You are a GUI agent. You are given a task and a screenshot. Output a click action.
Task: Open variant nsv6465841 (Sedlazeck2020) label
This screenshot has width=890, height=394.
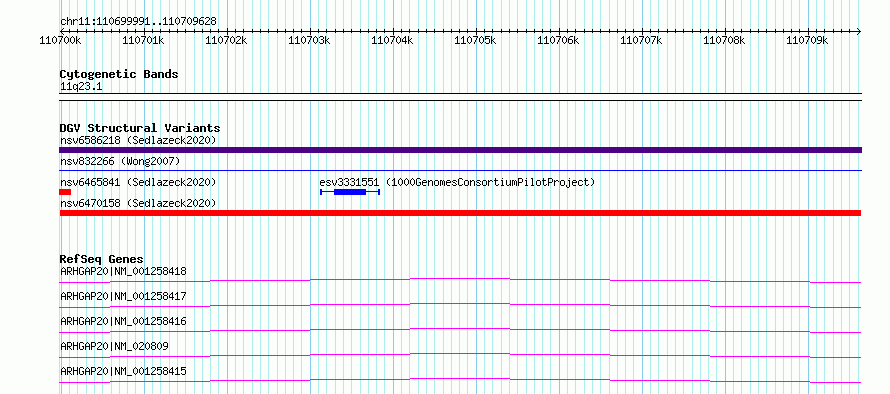[138, 182]
